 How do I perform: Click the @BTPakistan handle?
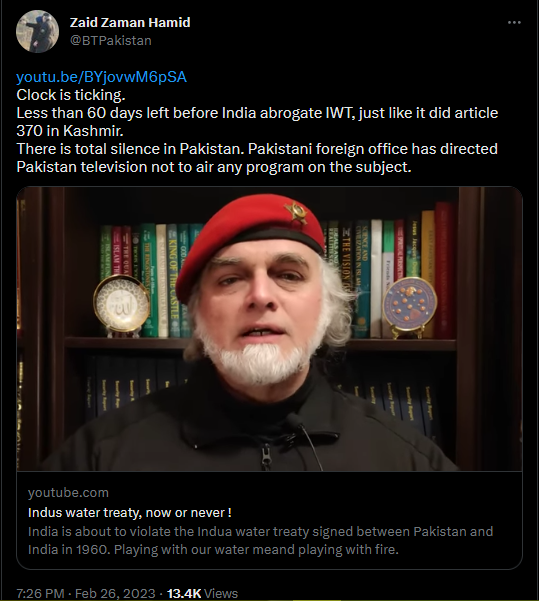coord(110,41)
